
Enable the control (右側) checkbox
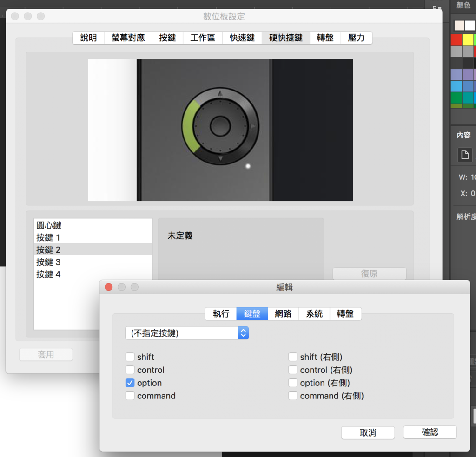[293, 370]
